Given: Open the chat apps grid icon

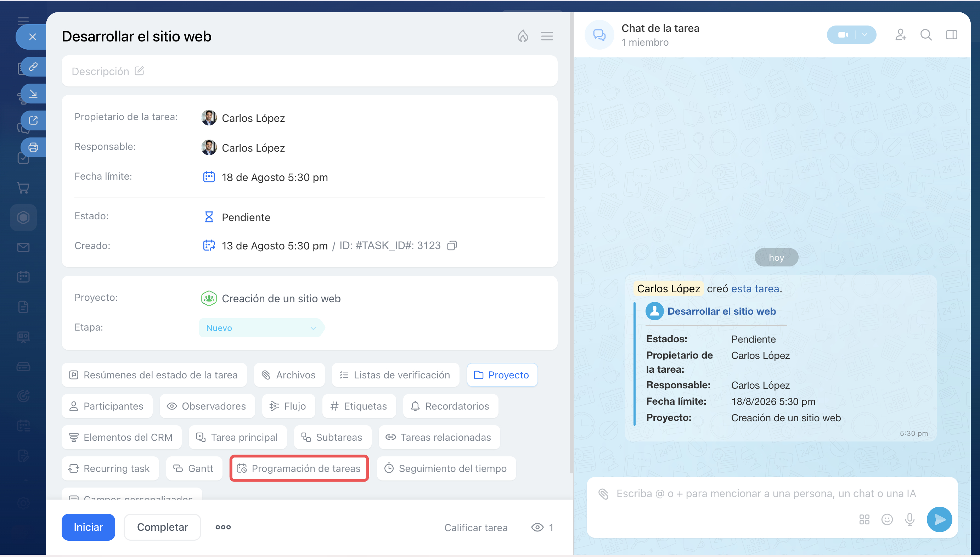Looking at the screenshot, I should click(864, 519).
